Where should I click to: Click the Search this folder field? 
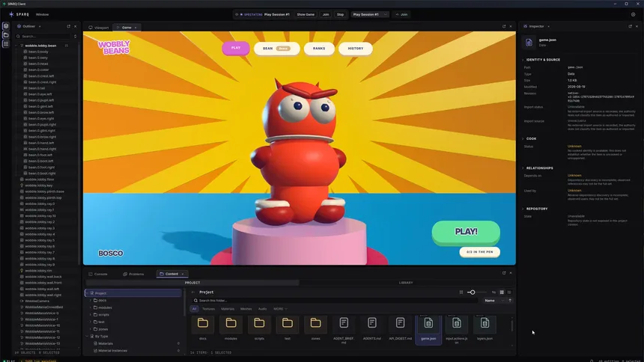pos(334,301)
